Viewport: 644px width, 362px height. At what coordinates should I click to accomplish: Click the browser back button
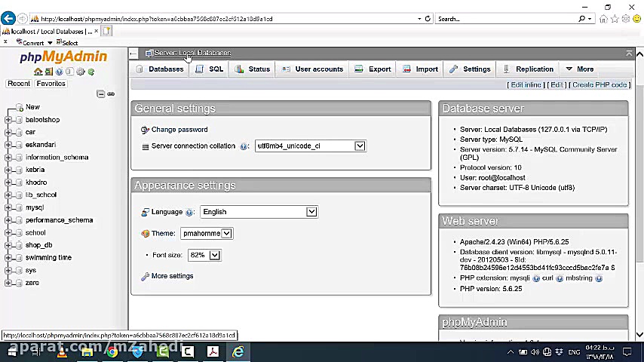8,19
